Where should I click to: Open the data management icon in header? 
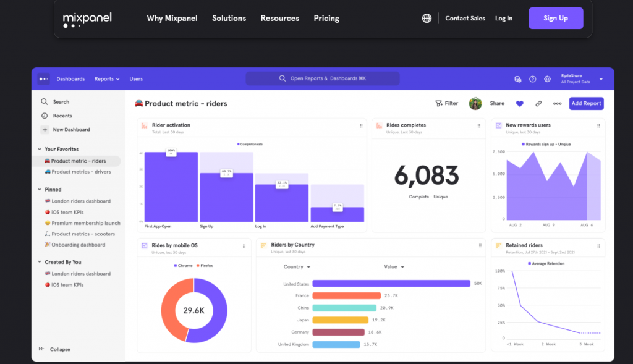click(517, 79)
